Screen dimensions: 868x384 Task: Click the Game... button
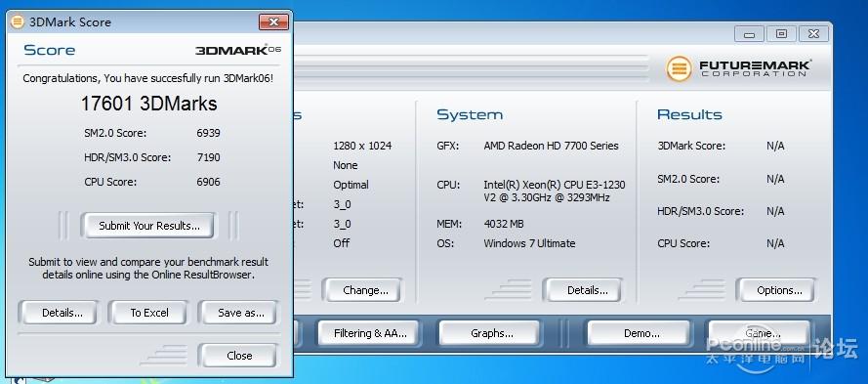(x=760, y=333)
